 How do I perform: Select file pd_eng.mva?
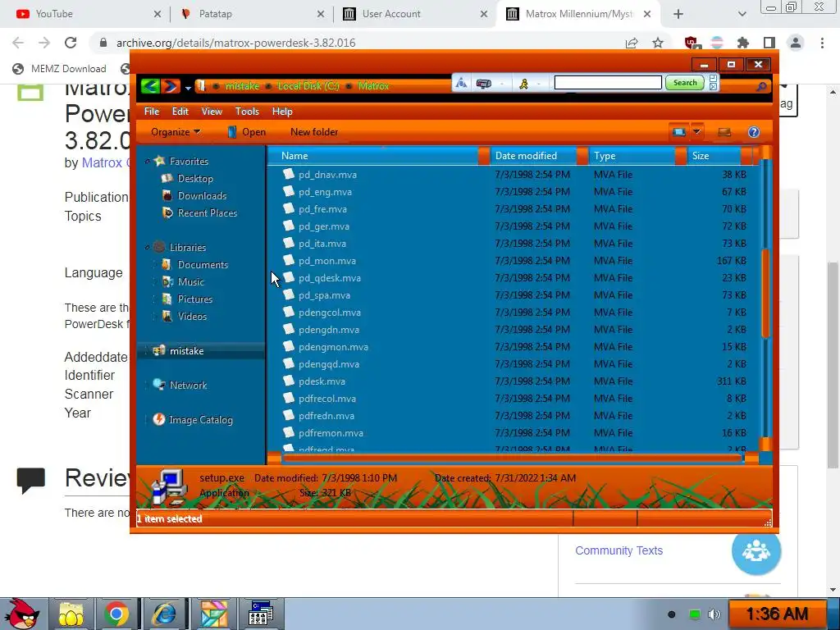325,192
